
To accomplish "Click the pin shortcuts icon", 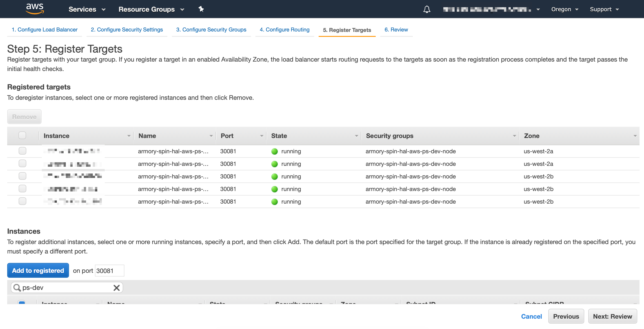I will [201, 9].
